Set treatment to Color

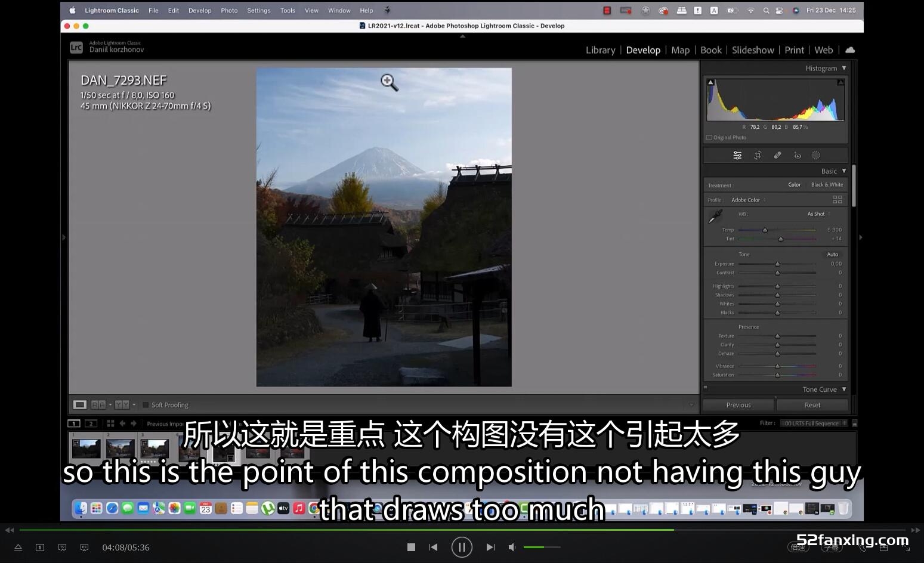[x=794, y=185]
